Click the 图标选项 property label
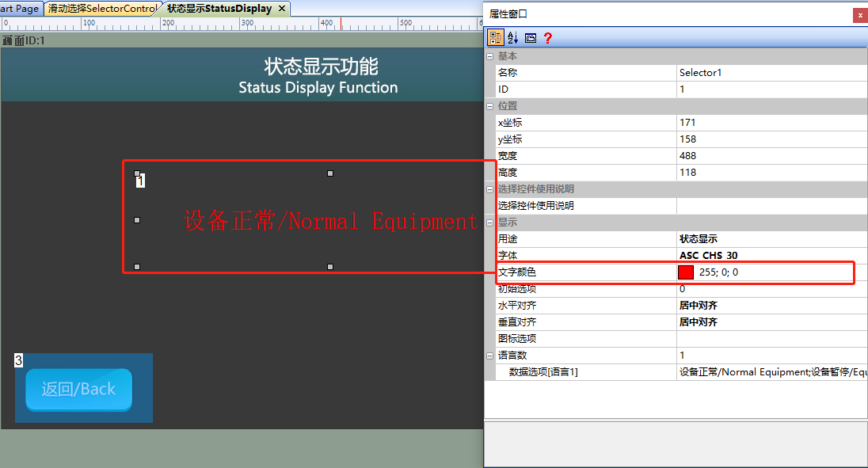 click(x=517, y=339)
